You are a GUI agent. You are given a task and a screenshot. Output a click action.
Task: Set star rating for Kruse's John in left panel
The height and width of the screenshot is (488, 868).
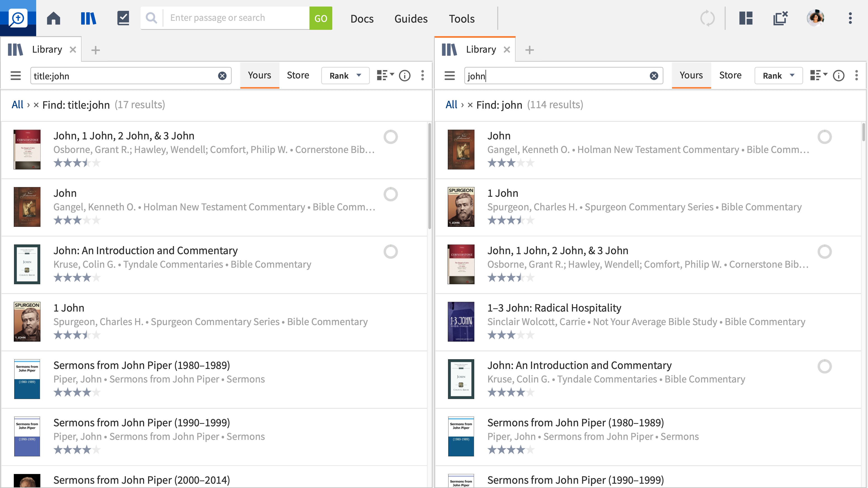point(77,278)
